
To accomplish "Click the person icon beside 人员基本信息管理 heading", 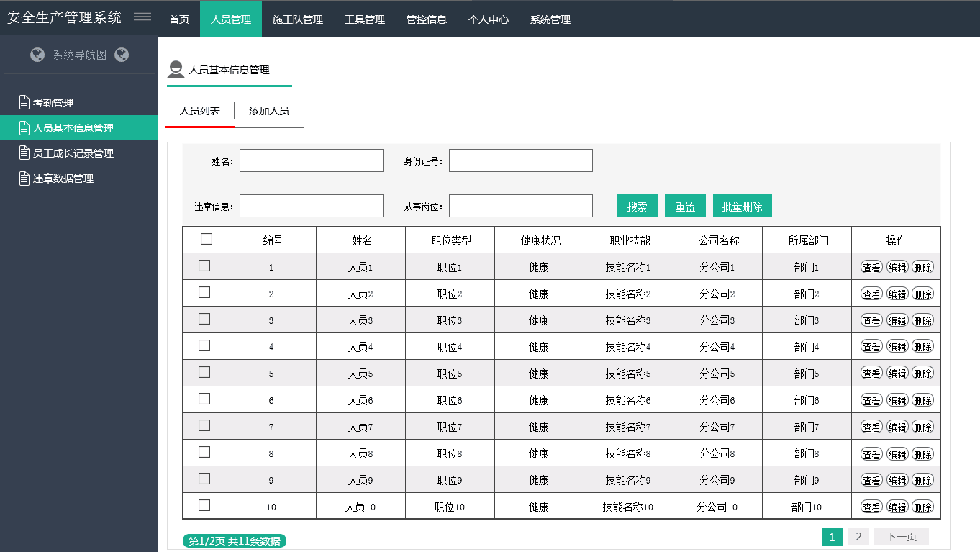I will pyautogui.click(x=176, y=70).
